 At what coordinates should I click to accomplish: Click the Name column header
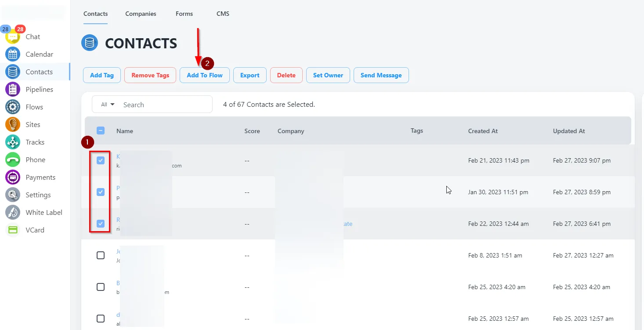pos(125,131)
